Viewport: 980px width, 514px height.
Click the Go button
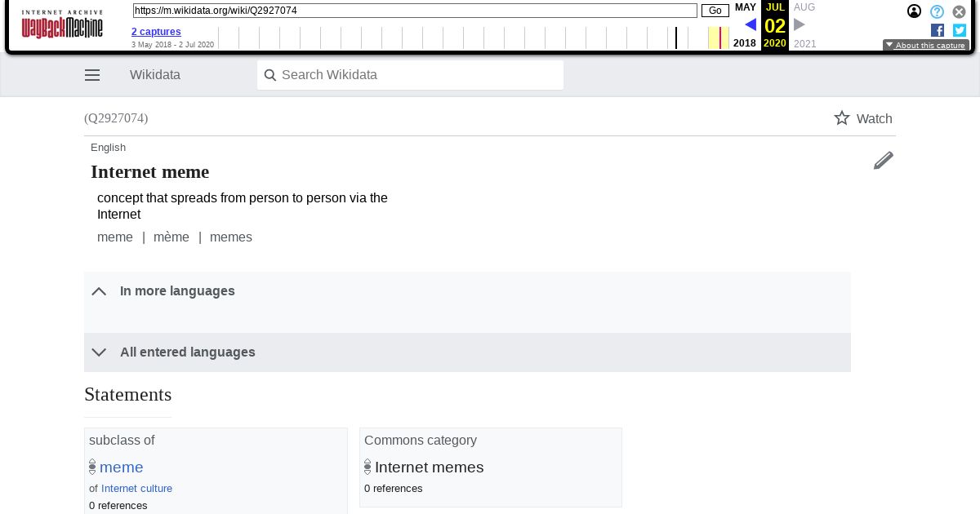click(715, 11)
